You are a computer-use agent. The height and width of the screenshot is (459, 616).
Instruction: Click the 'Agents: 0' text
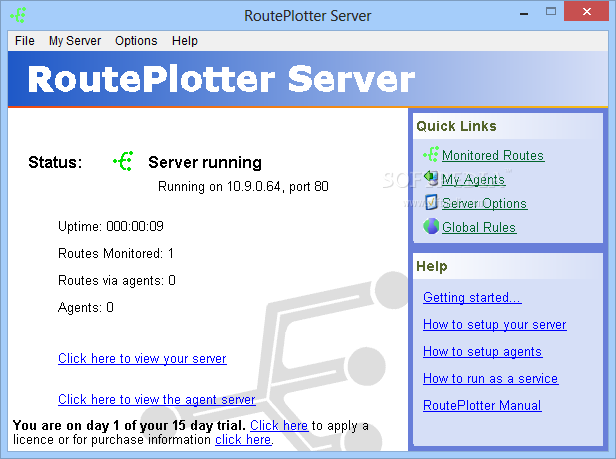(86, 307)
